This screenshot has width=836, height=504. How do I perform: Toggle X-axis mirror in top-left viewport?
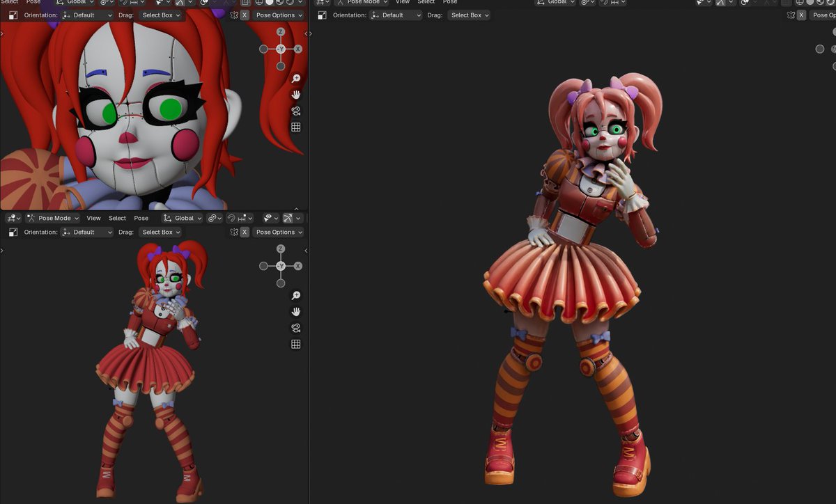pyautogui.click(x=245, y=15)
